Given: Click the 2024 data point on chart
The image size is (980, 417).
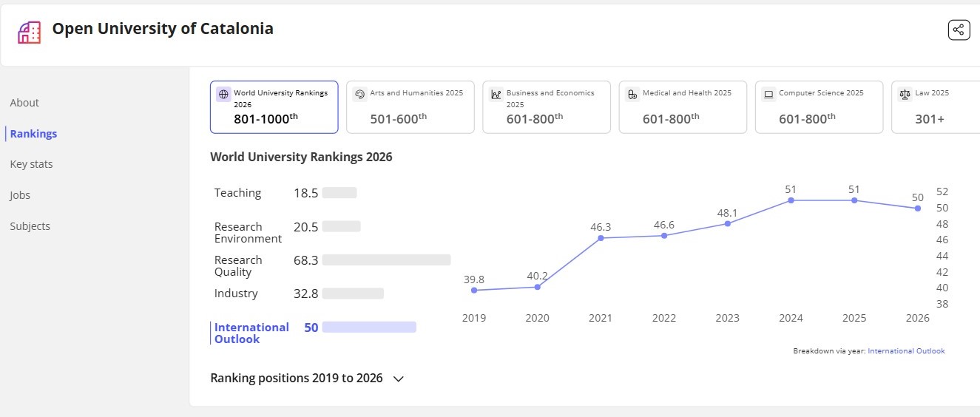Looking at the screenshot, I should click(x=791, y=200).
